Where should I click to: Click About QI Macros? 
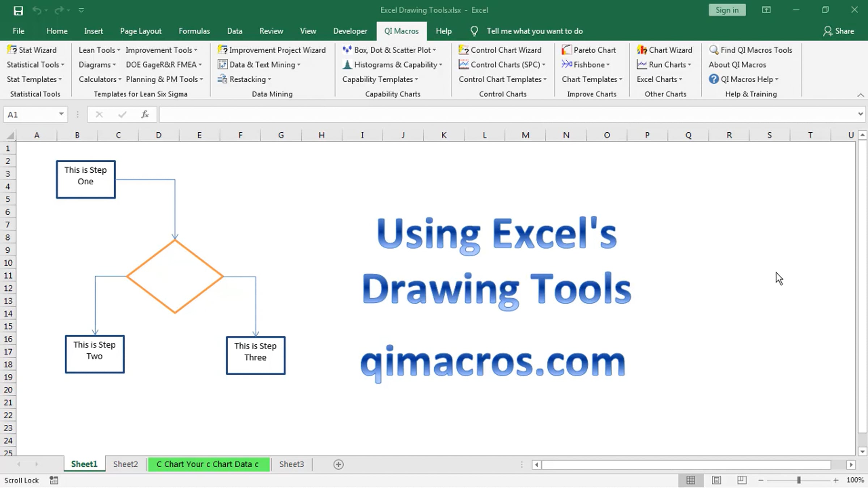(x=737, y=65)
